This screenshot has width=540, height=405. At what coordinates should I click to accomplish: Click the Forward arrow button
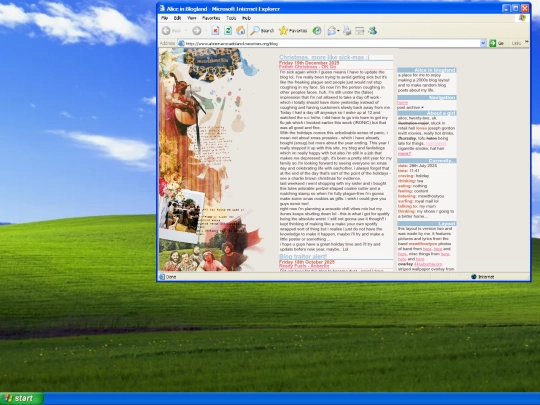pos(197,31)
